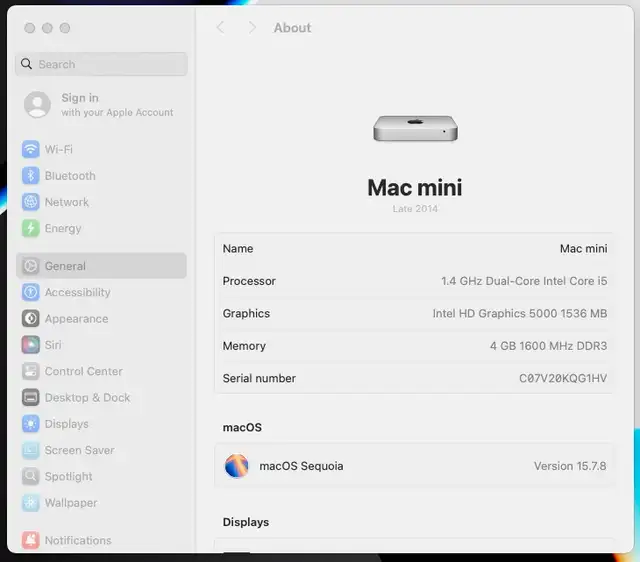The image size is (640, 562).
Task: Click the Notifications bell icon
Action: tap(31, 540)
